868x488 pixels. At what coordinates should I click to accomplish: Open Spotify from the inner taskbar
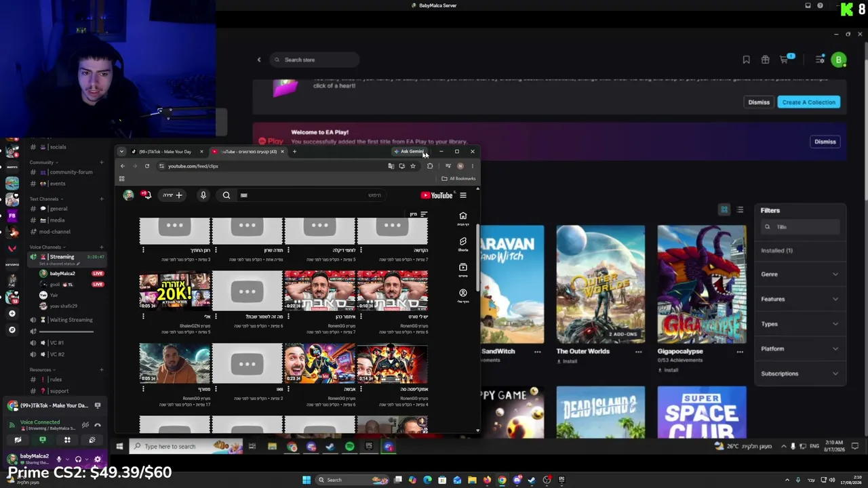point(349,447)
